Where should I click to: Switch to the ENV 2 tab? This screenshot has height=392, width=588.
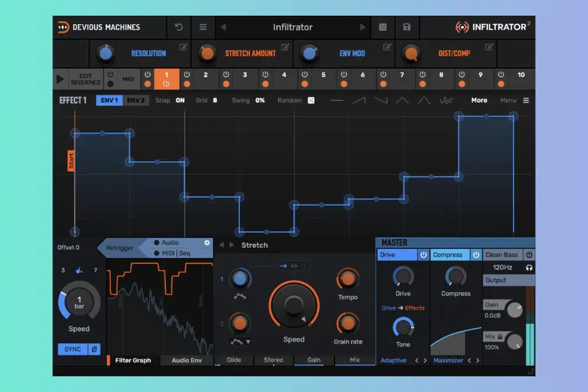(x=137, y=101)
